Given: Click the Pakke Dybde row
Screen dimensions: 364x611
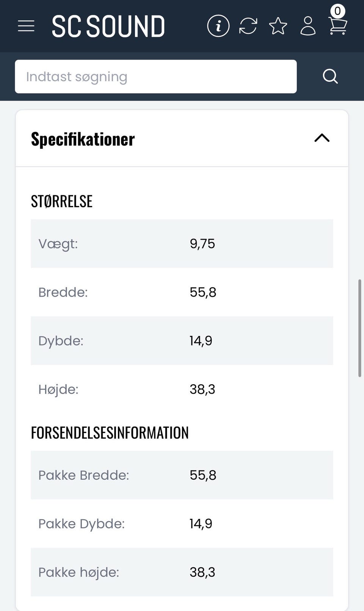Looking at the screenshot, I should (182, 524).
